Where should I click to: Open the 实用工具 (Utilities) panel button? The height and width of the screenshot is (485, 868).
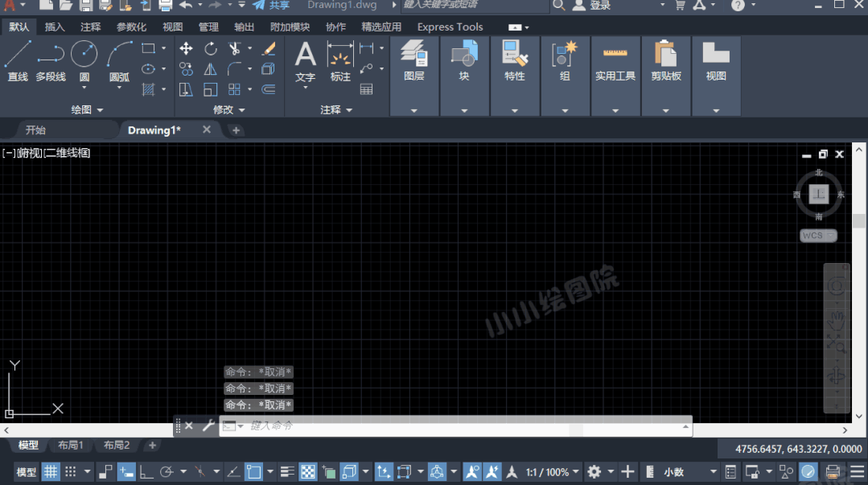pos(615,62)
